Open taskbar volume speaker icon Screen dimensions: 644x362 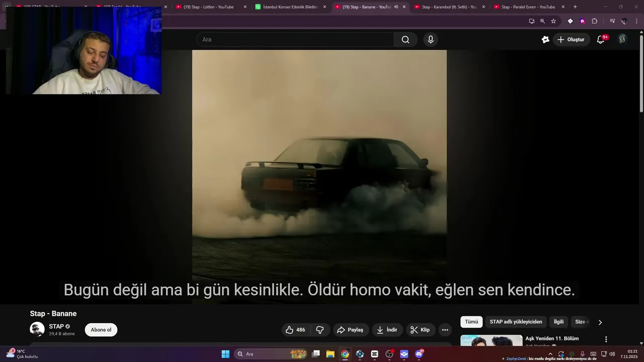click(612, 354)
